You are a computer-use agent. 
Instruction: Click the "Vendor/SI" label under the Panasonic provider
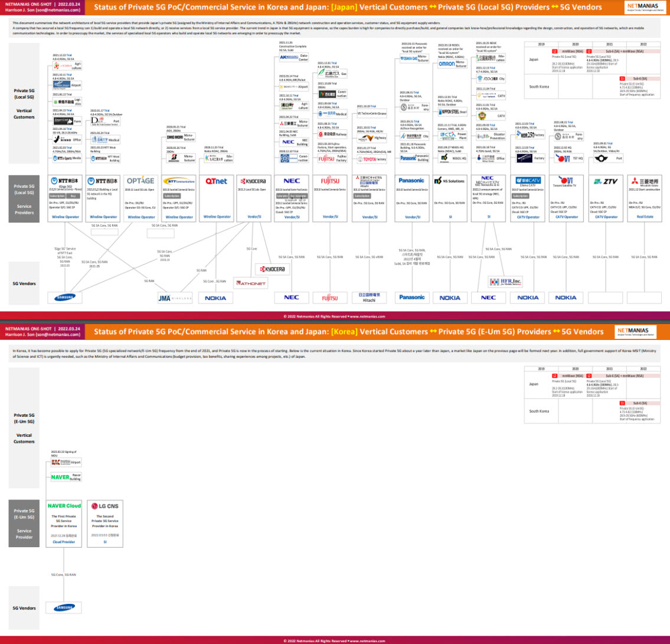413,217
